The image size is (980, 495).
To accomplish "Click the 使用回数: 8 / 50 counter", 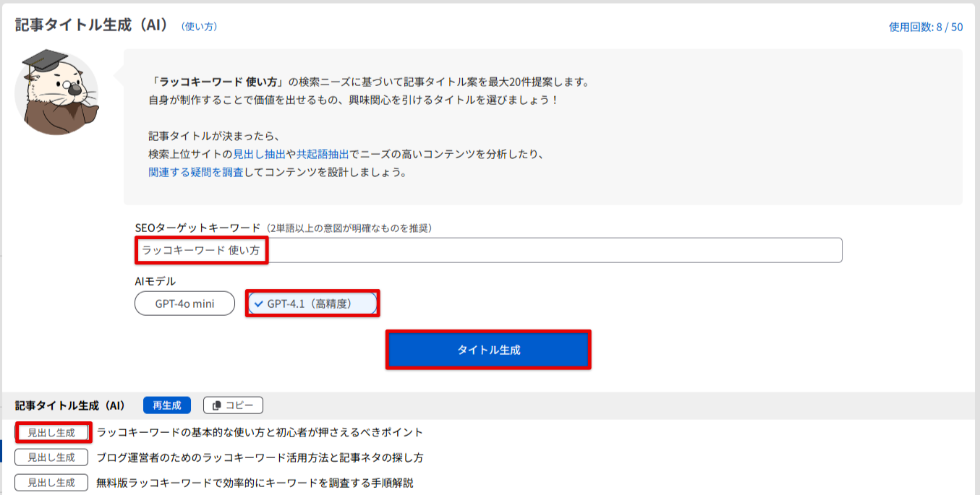I will tap(926, 27).
